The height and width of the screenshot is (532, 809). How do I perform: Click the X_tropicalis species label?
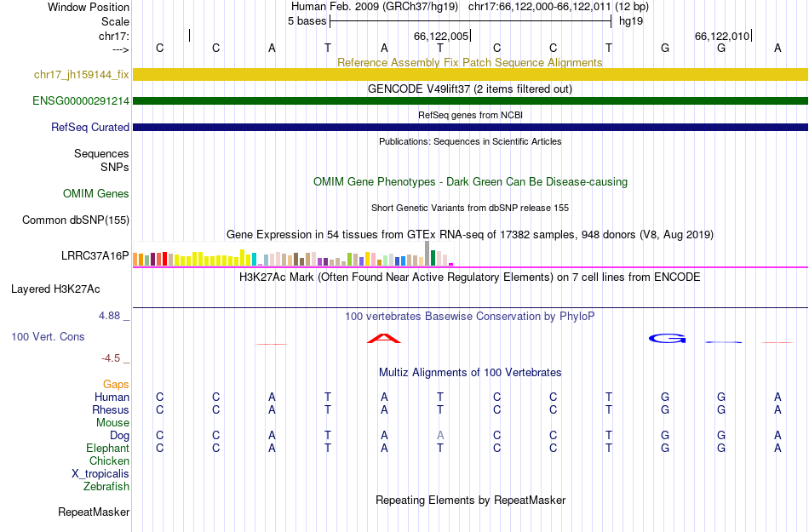point(100,474)
